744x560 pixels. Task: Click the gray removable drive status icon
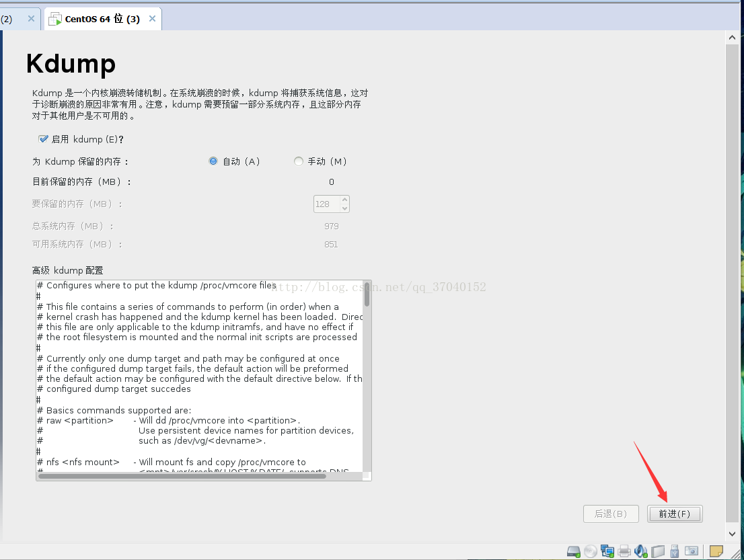658,551
